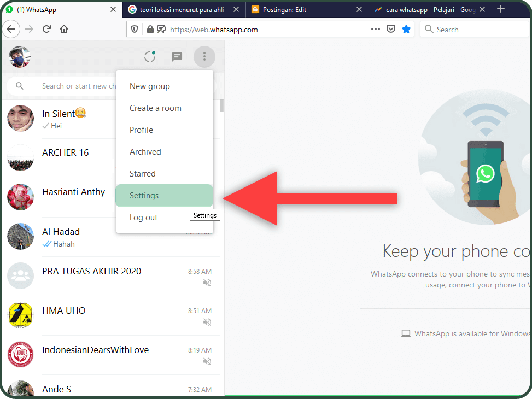Open the site permissions icon
This screenshot has height=399, width=532.
click(x=161, y=30)
